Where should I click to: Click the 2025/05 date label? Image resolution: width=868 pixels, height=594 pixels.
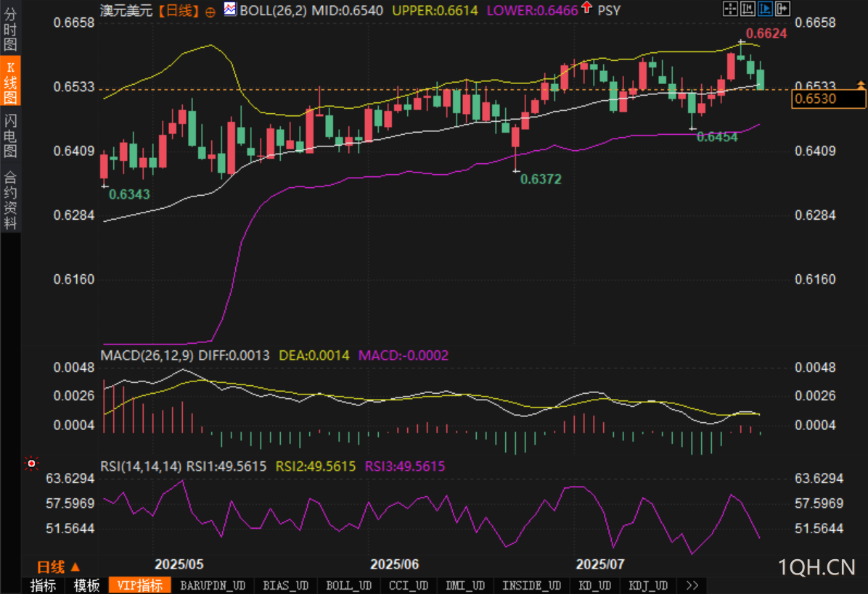point(179,564)
